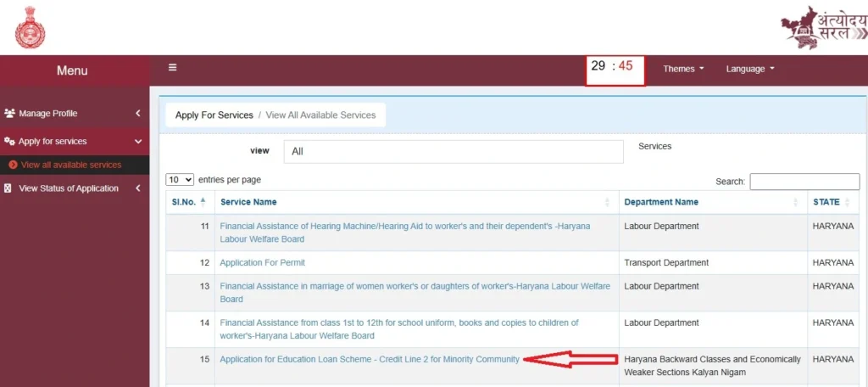Toggle the hamburger menu icon
The width and height of the screenshot is (868, 387).
pyautogui.click(x=173, y=68)
